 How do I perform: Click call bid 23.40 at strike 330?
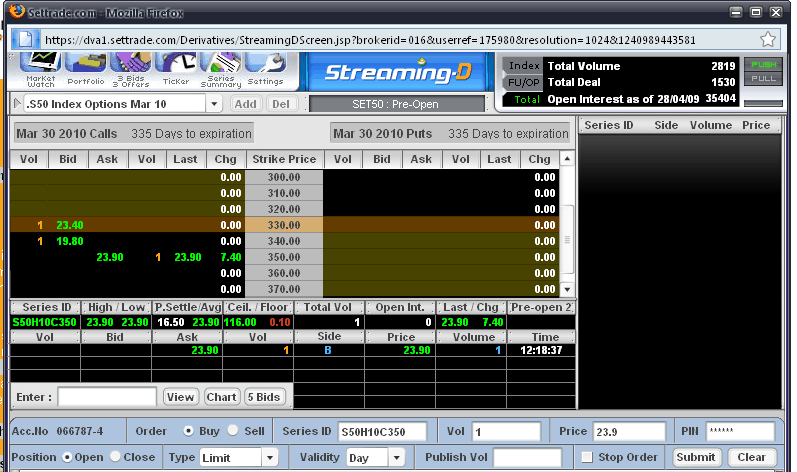tap(70, 225)
